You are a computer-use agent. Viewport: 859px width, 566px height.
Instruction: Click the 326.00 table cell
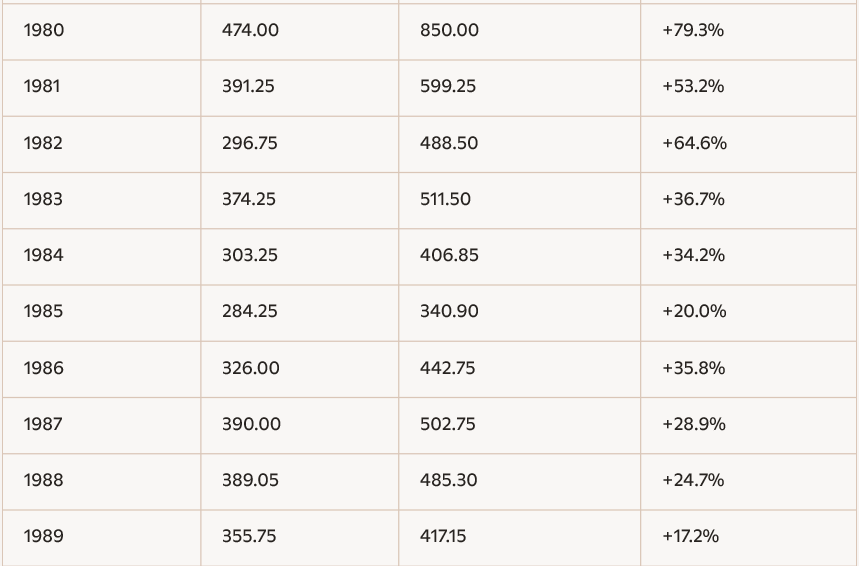250,368
